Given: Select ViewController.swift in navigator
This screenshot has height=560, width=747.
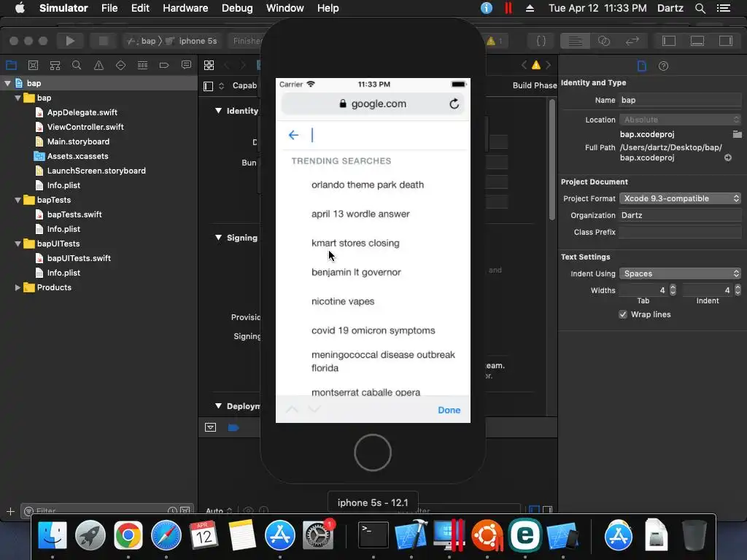Looking at the screenshot, I should click(x=85, y=127).
